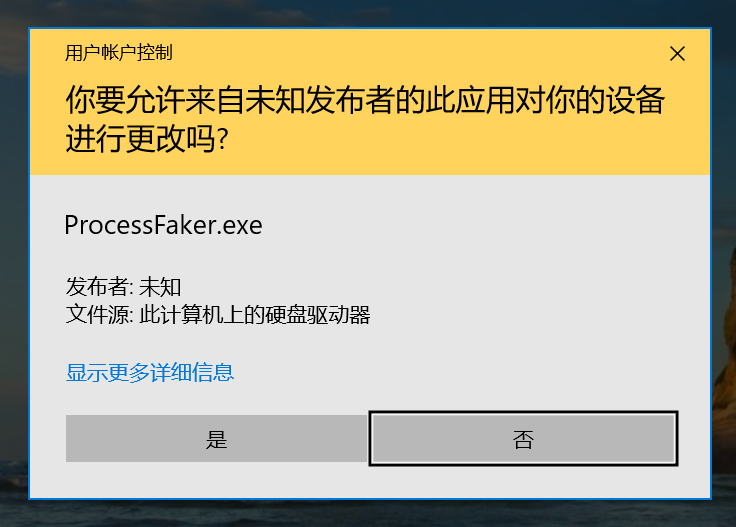Click the heading text 进行更改吗?
The height and width of the screenshot is (527, 736).
coord(147,139)
